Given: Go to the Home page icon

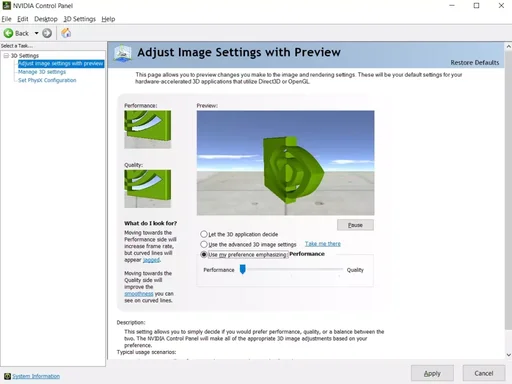Looking at the screenshot, I should click(66, 33).
